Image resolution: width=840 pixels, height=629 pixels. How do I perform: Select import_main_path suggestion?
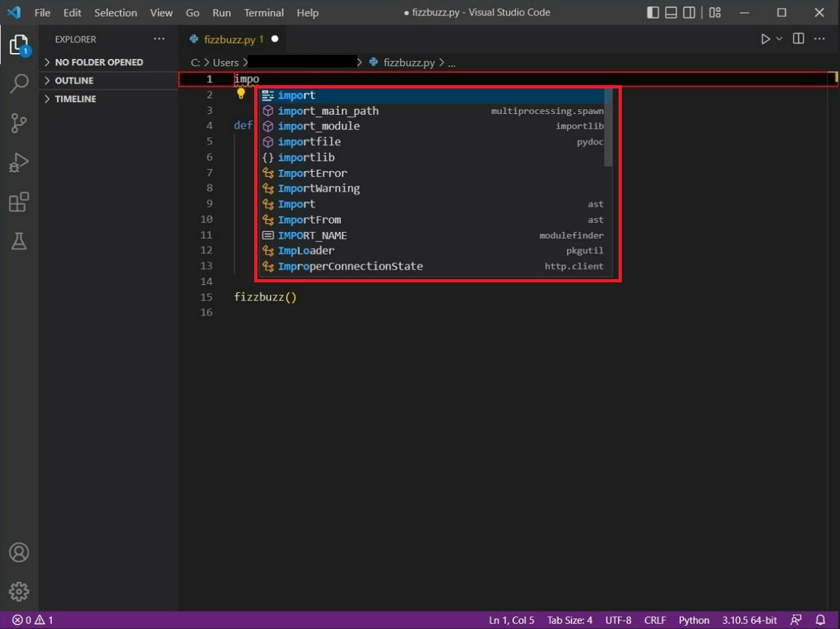point(431,111)
